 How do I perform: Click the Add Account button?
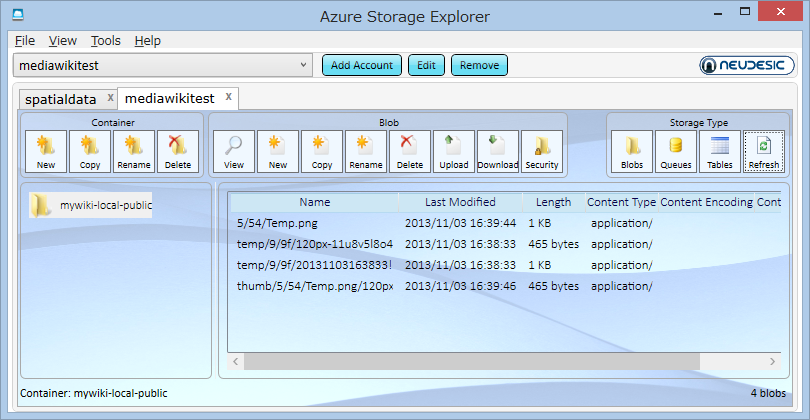click(362, 65)
